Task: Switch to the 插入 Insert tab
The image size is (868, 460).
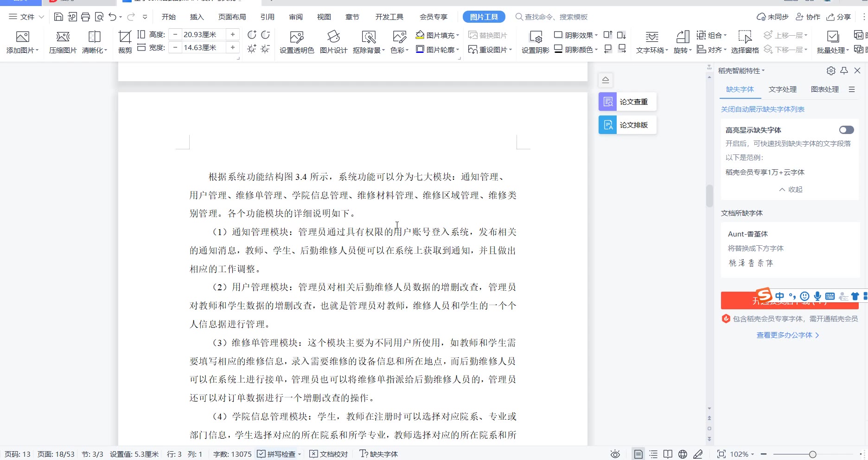Action: pyautogui.click(x=197, y=17)
